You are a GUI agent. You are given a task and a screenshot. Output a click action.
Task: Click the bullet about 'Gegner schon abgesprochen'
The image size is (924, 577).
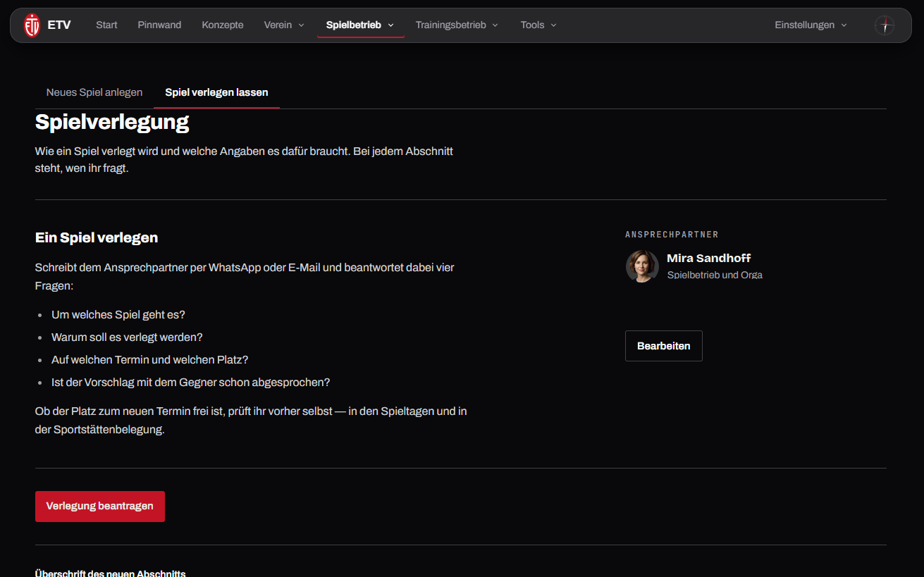pyautogui.click(x=191, y=383)
